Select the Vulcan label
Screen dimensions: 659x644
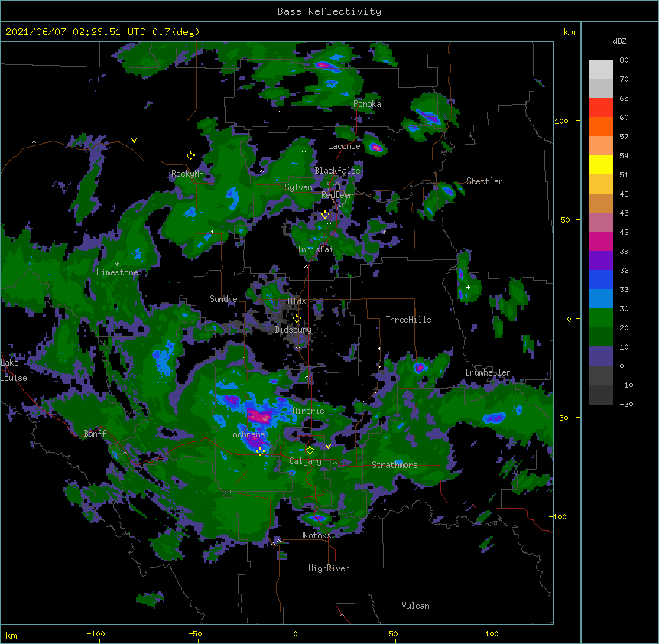[415, 606]
